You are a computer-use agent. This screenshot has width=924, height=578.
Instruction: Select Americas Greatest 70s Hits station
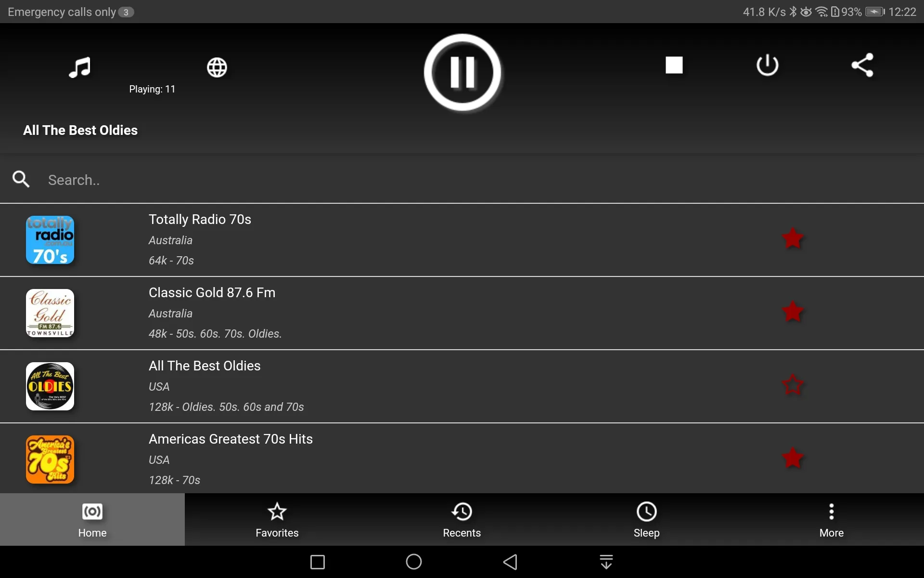coord(462,458)
